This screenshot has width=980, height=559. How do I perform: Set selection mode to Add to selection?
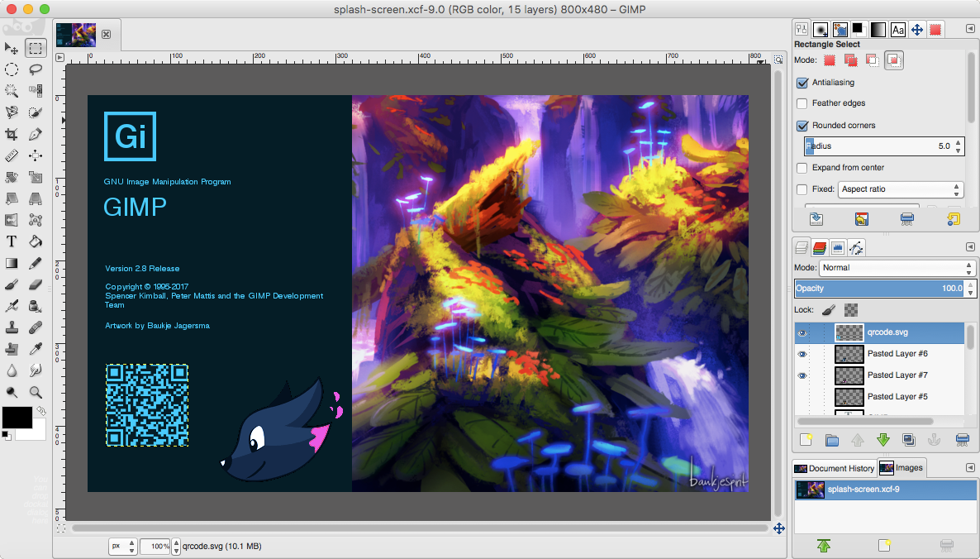[x=850, y=60]
